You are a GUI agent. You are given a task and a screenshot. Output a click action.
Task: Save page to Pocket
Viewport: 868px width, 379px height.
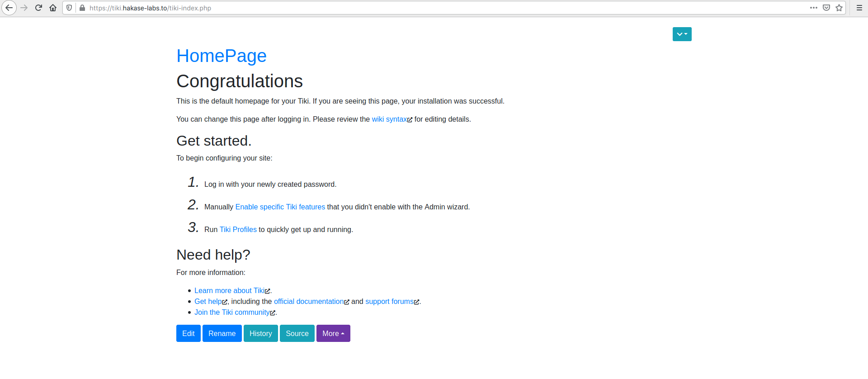(x=826, y=8)
